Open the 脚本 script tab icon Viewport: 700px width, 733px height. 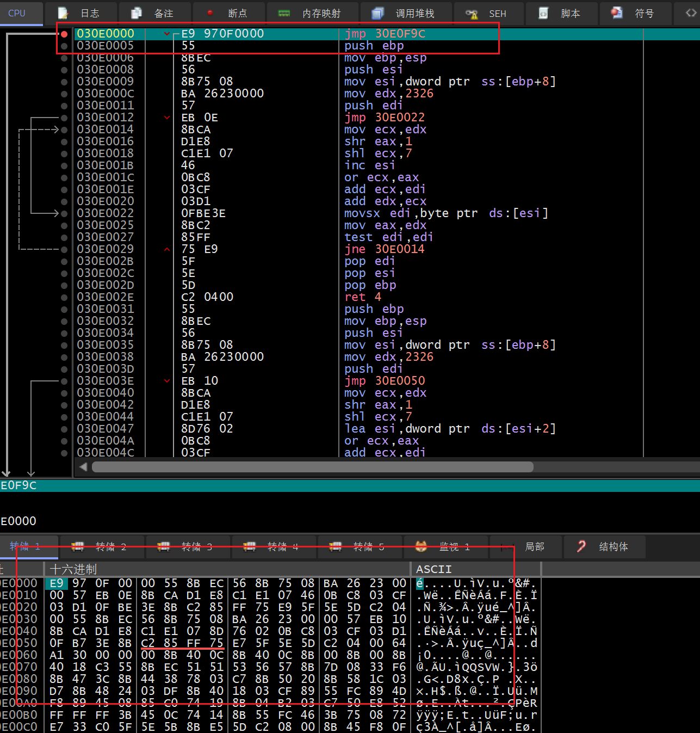tap(543, 13)
